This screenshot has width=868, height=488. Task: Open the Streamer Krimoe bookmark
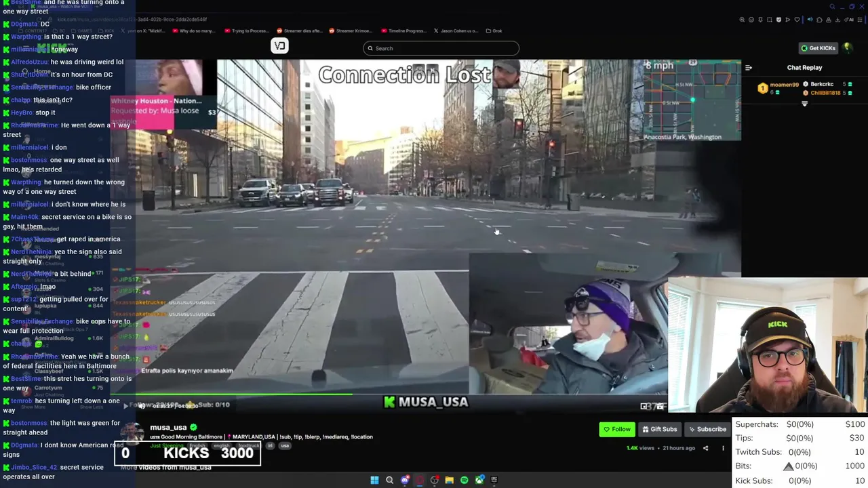pyautogui.click(x=353, y=30)
